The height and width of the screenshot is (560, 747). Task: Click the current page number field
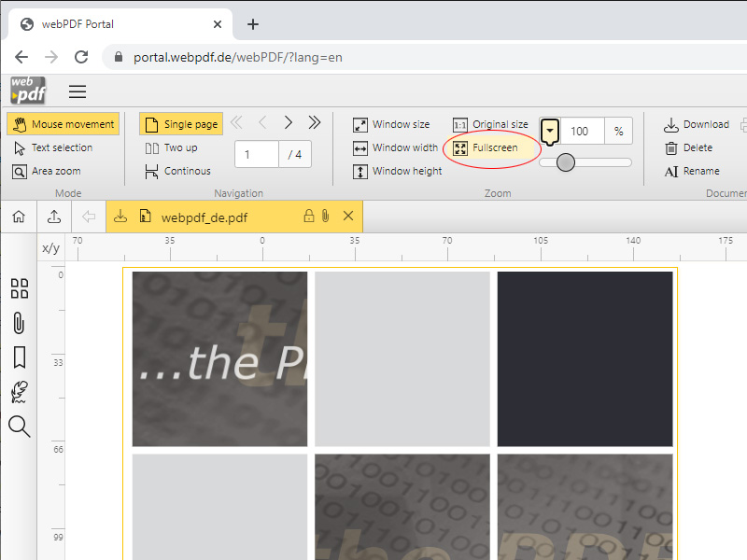257,154
